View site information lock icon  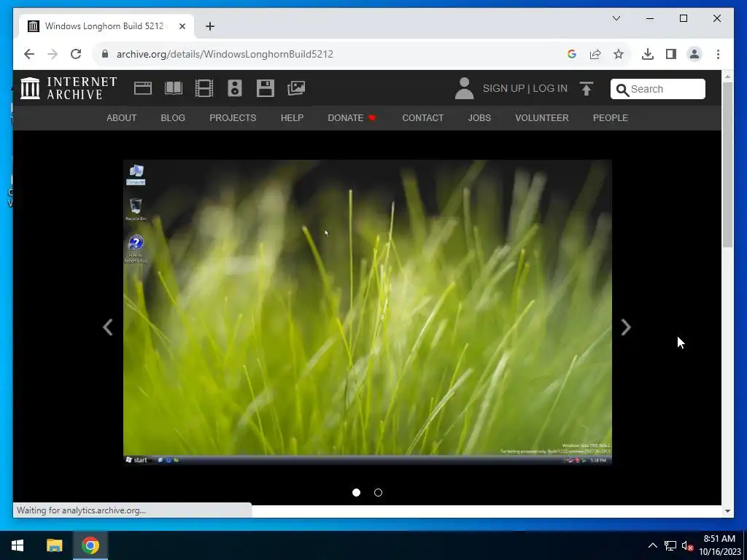105,54
